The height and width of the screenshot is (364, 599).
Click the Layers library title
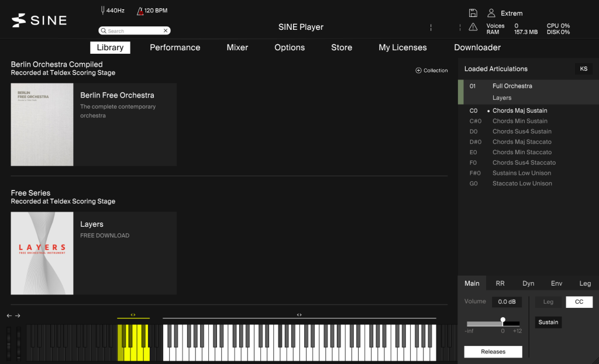pyautogui.click(x=92, y=224)
